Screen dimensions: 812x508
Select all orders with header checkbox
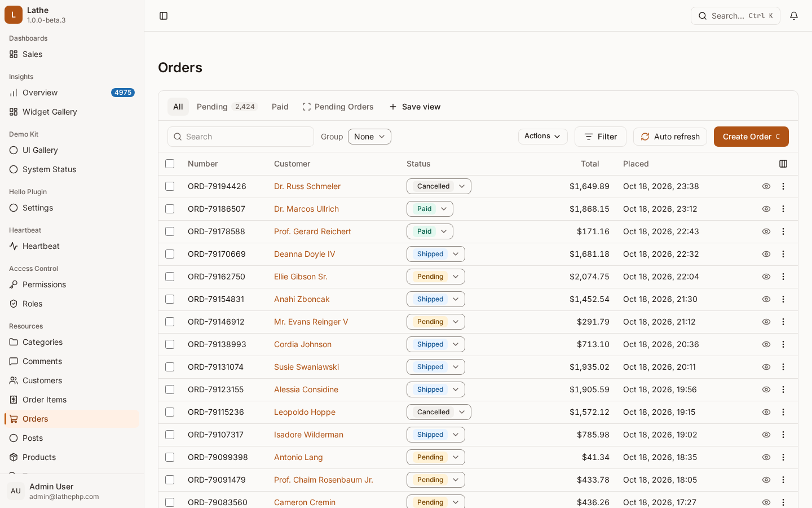(170, 164)
